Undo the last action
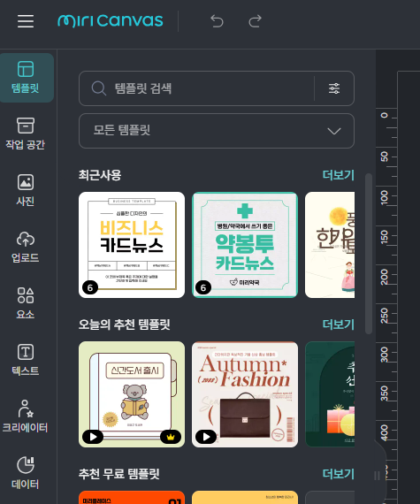Image resolution: width=420 pixels, height=504 pixels. point(217,21)
